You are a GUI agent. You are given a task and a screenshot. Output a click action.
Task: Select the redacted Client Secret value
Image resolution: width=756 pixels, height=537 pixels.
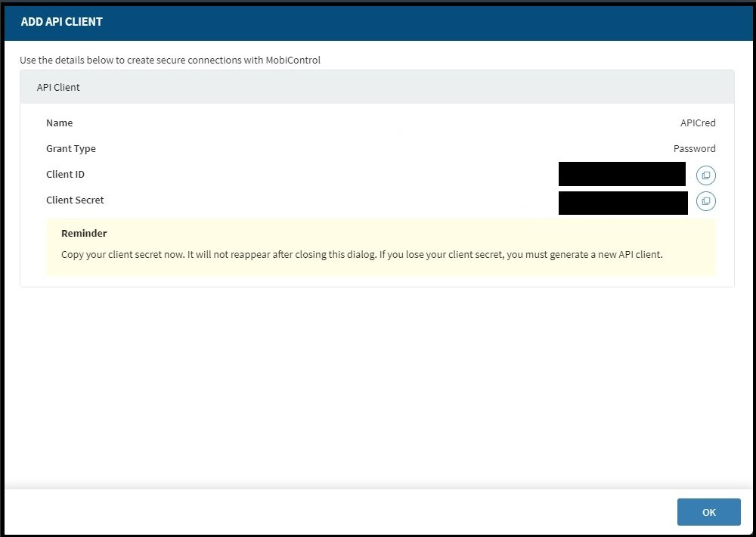(623, 201)
